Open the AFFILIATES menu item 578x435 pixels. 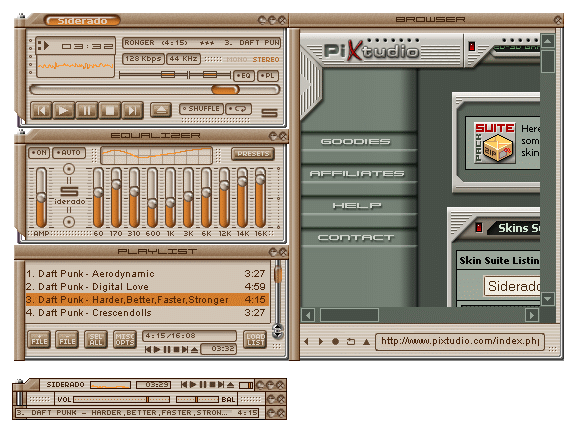[357, 173]
